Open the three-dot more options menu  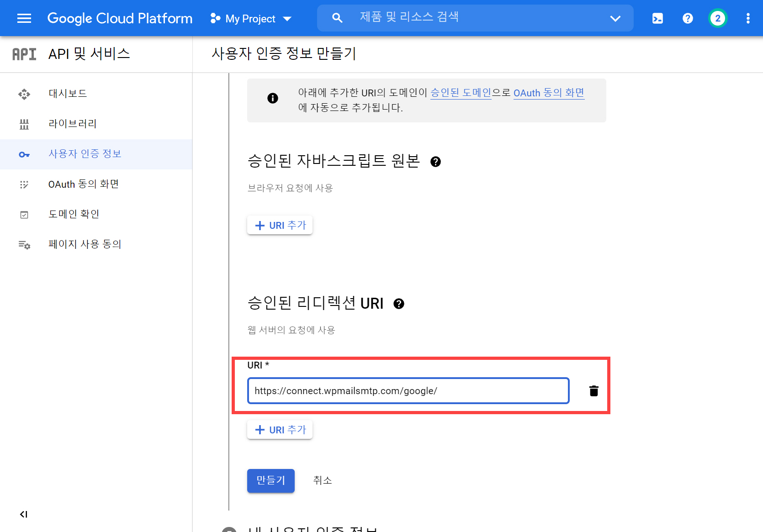point(748,18)
